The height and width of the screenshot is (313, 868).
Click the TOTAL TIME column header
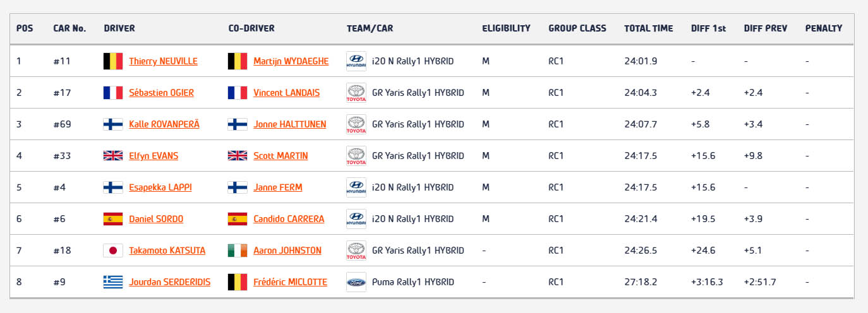pos(649,28)
